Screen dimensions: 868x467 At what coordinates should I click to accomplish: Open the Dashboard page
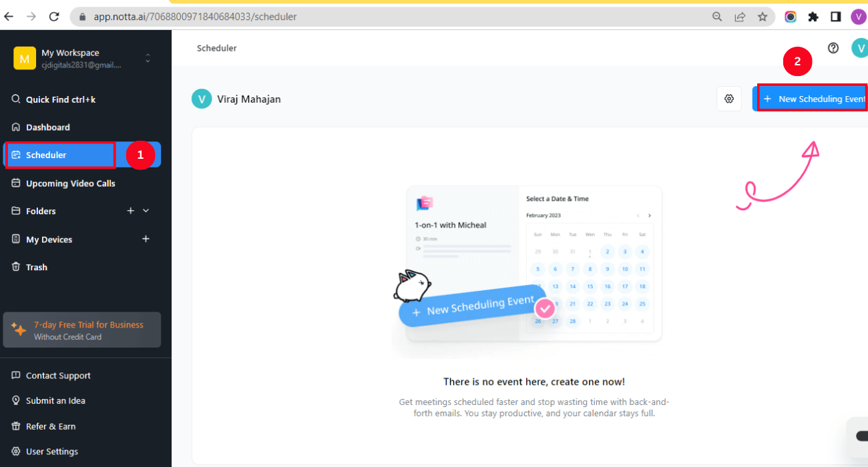pyautogui.click(x=49, y=127)
